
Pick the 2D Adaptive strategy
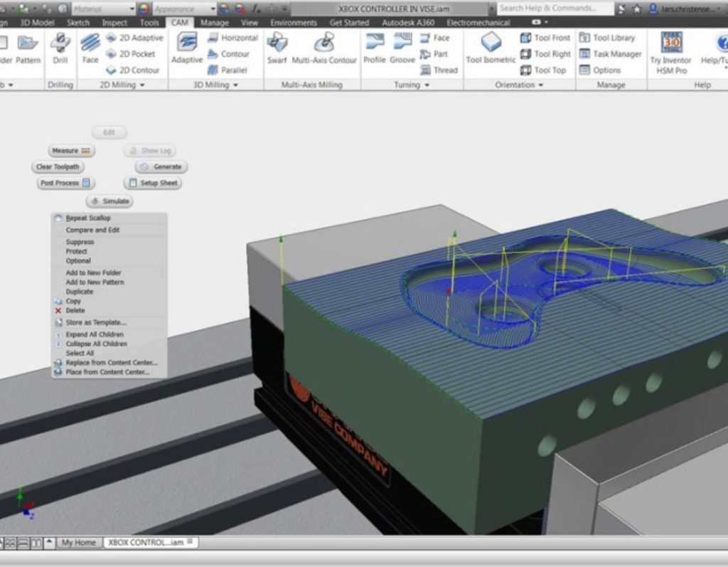click(x=134, y=38)
